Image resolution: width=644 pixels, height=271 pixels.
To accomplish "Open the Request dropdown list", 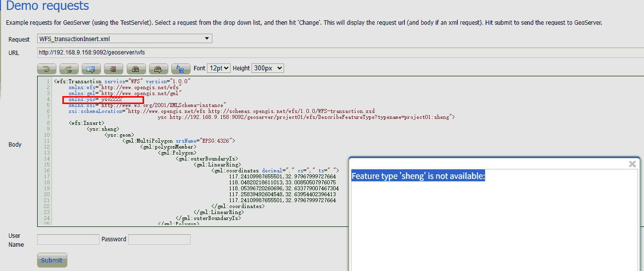I will click(x=124, y=39).
